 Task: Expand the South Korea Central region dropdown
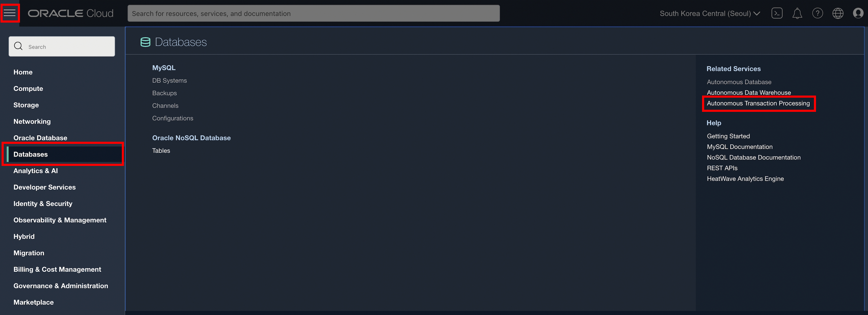[710, 13]
